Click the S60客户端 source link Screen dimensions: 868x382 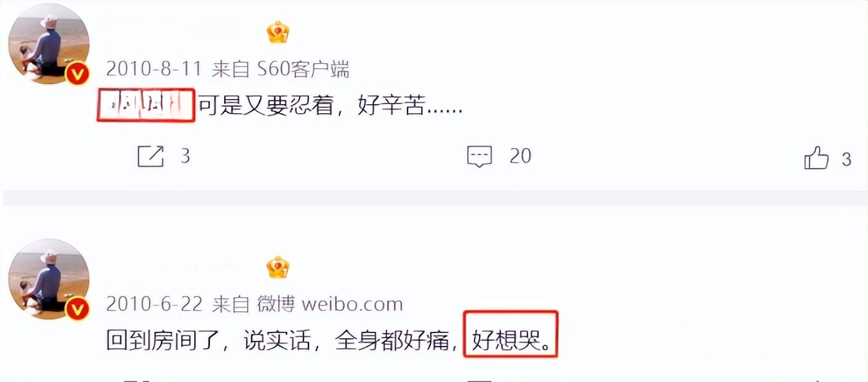pyautogui.click(x=303, y=69)
